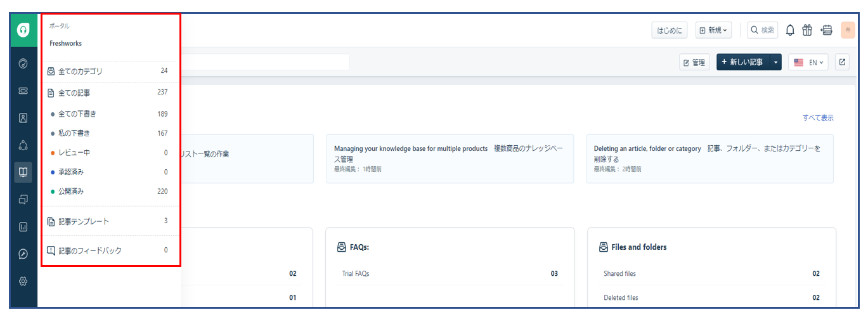Open the knowledge base book icon
The height and width of the screenshot is (317, 868).
pyautogui.click(x=23, y=172)
